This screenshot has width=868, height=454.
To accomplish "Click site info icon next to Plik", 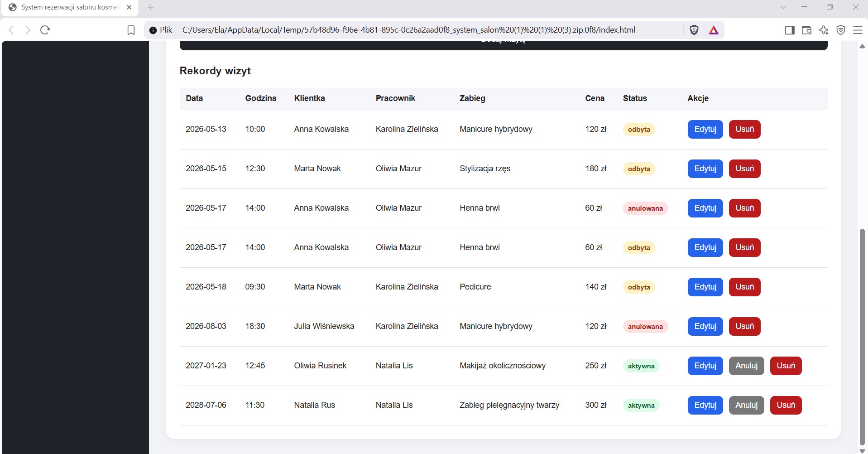I will [153, 30].
